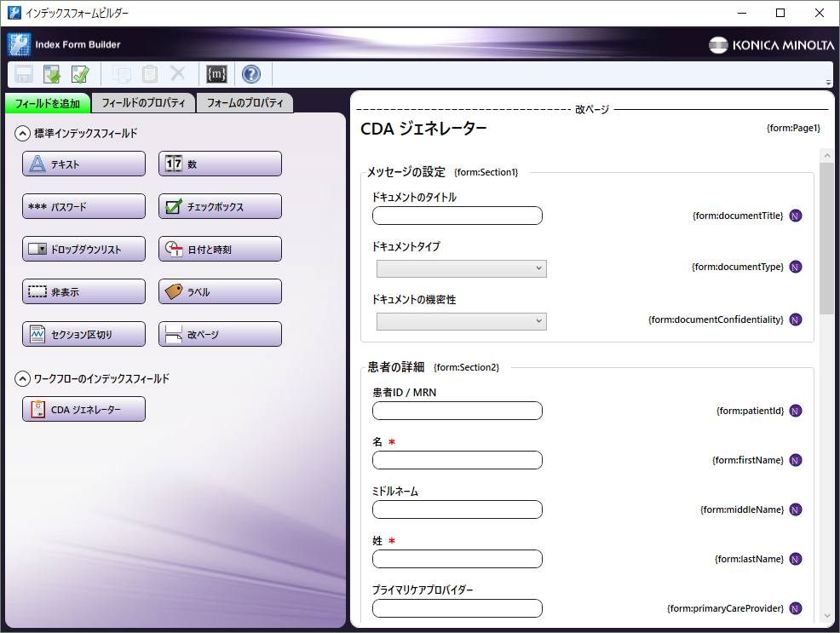This screenshot has height=633, width=840.
Task: Add a チェックボックス field from the panel
Action: [x=219, y=206]
